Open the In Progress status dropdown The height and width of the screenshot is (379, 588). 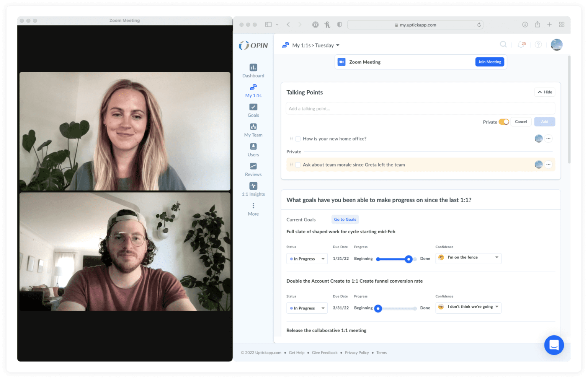(306, 259)
